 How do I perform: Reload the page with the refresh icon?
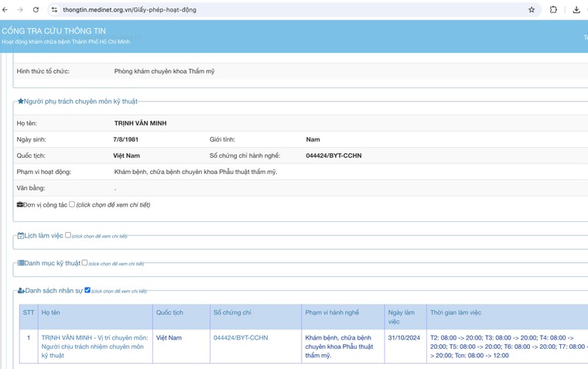(36, 10)
